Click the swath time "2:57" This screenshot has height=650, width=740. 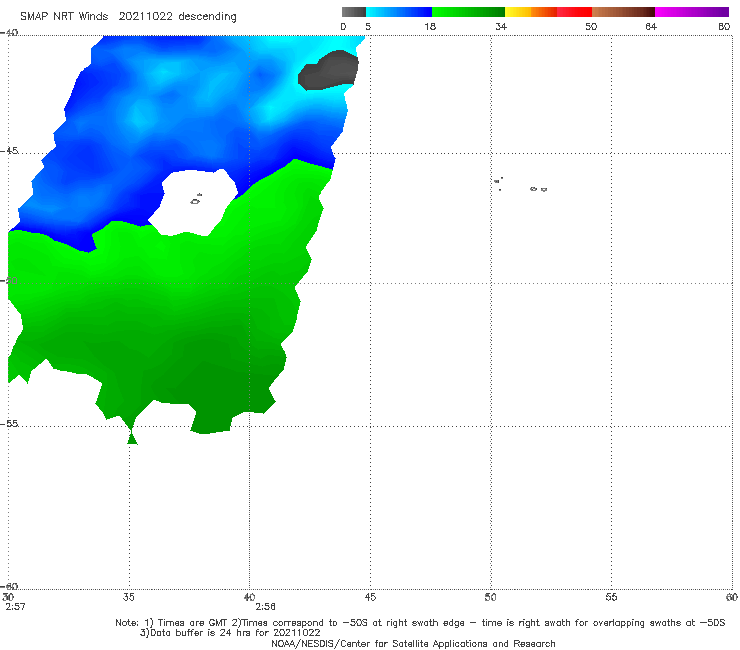[x=16, y=607]
